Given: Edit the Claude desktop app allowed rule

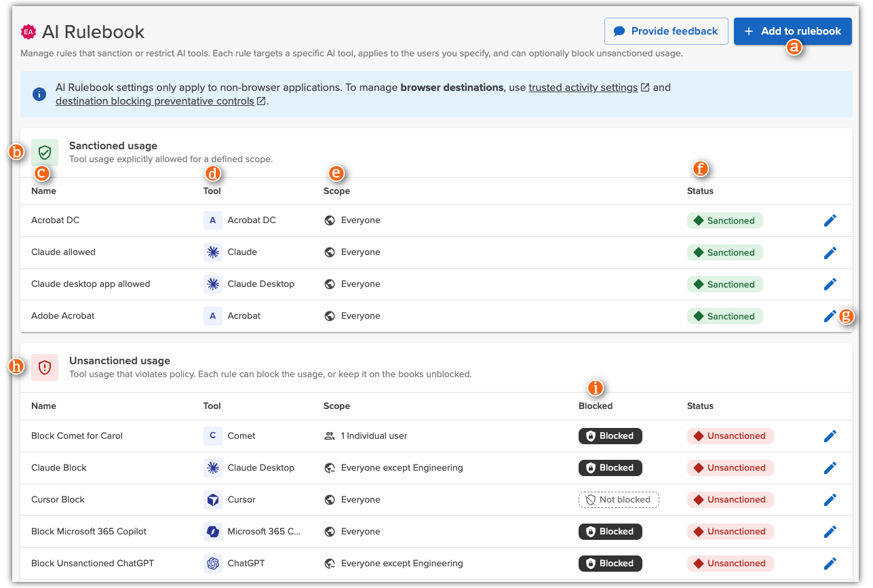Looking at the screenshot, I should click(830, 284).
